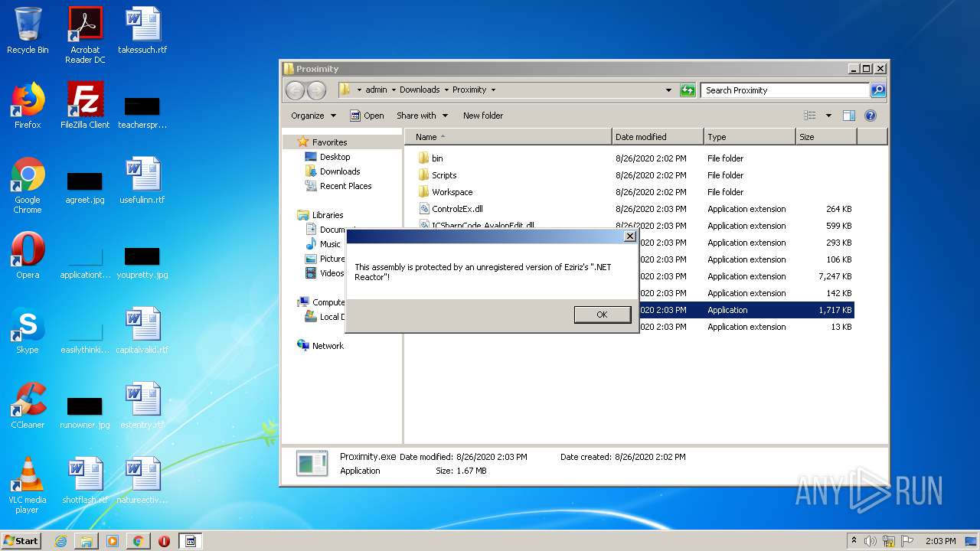Click the Search Proximity input field
The width and height of the screenshot is (980, 551).
785,90
